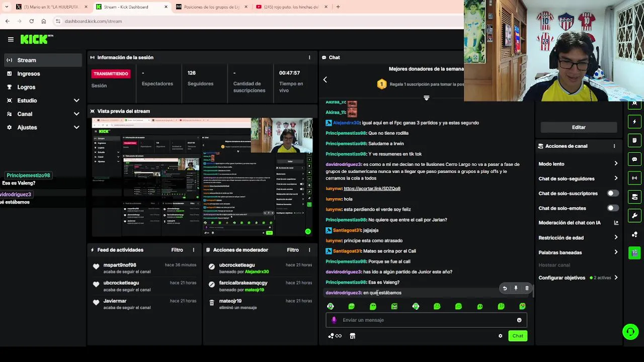Click the purple microphone icon in message box
The image size is (644, 362).
tap(334, 320)
